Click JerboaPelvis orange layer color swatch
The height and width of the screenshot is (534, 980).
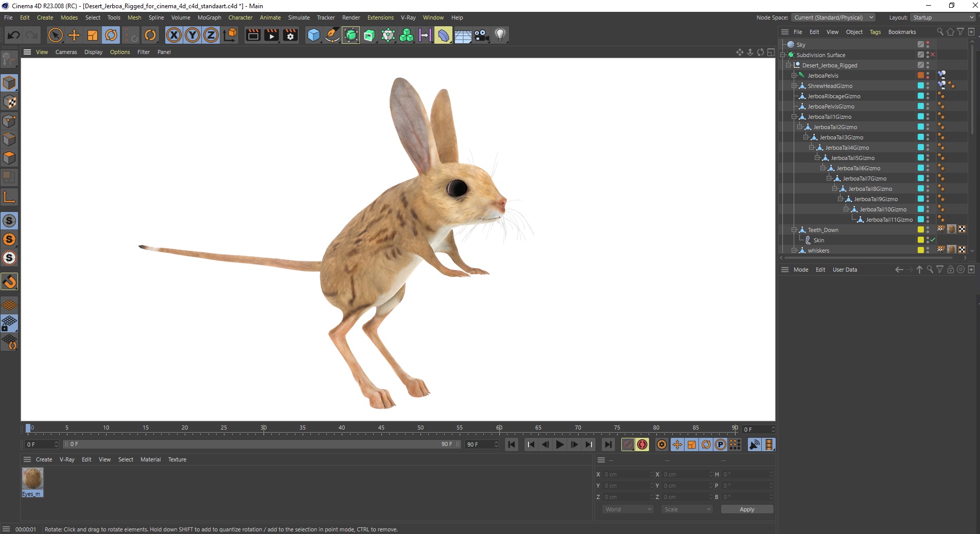(921, 75)
